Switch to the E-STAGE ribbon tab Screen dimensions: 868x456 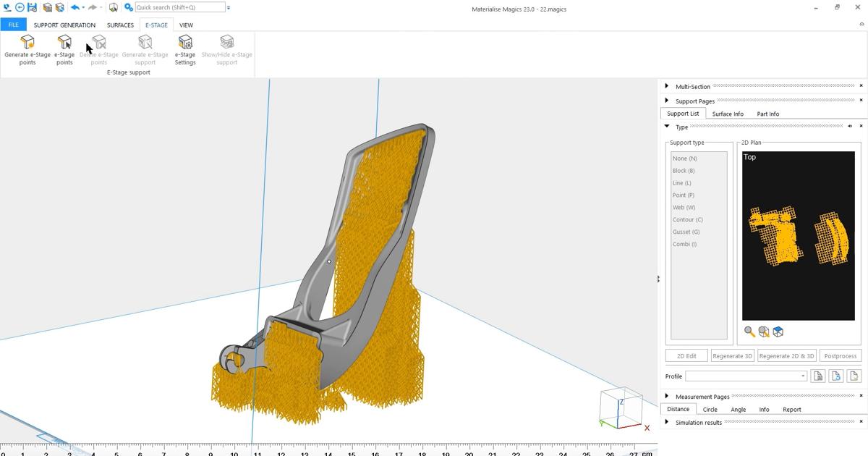[156, 25]
